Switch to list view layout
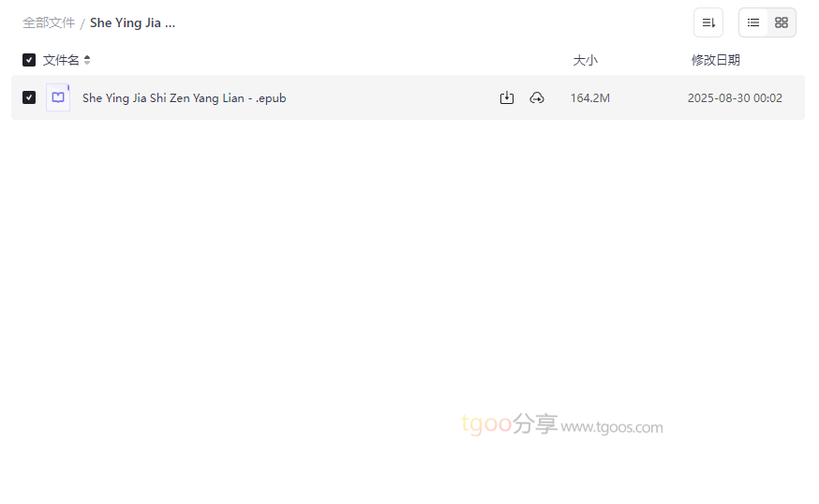Screen dimensions: 819x504 point(753,22)
